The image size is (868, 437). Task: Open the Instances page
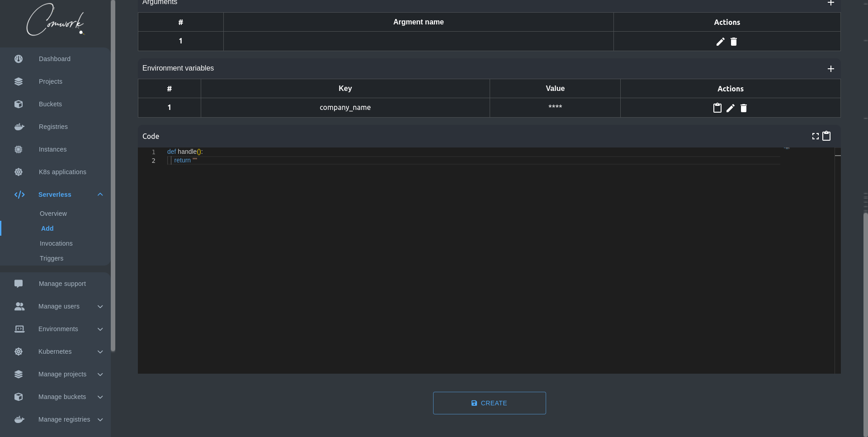click(52, 149)
